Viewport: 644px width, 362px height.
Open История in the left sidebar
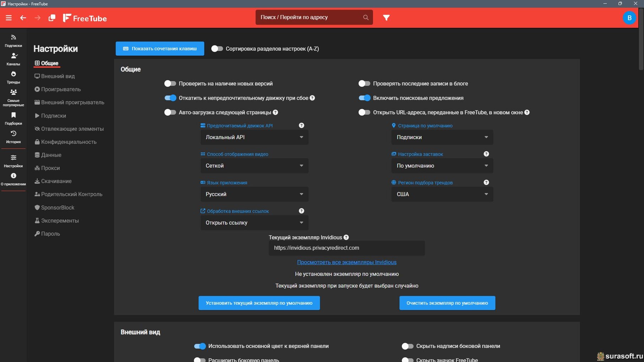[13, 137]
